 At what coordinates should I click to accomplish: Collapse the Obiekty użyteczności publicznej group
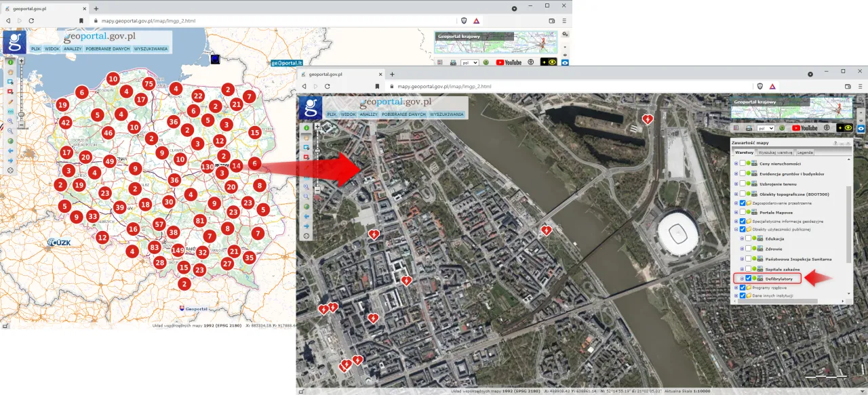737,228
